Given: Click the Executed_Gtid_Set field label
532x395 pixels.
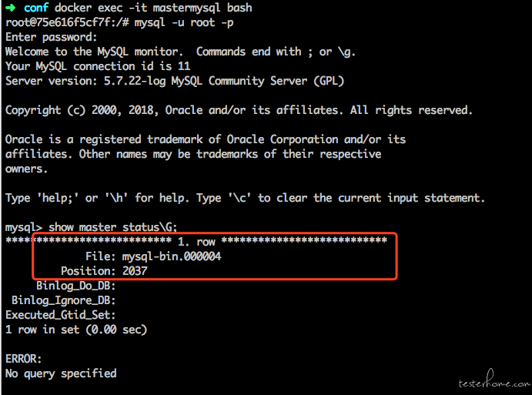Looking at the screenshot, I should [x=60, y=315].
